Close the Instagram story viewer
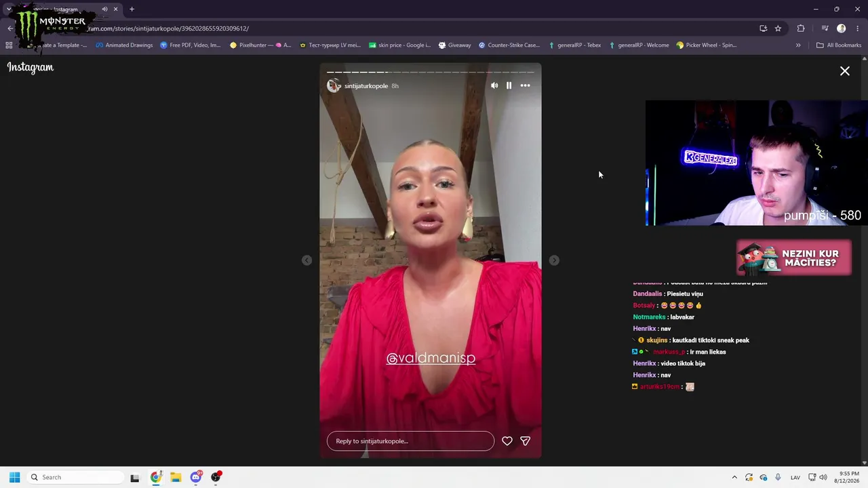The image size is (868, 488). click(x=845, y=71)
